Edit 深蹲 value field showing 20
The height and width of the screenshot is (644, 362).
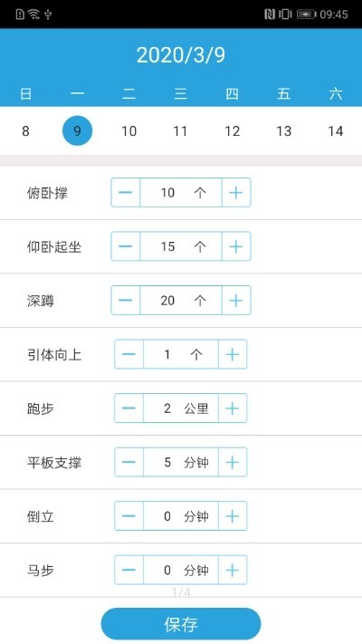[x=181, y=300]
